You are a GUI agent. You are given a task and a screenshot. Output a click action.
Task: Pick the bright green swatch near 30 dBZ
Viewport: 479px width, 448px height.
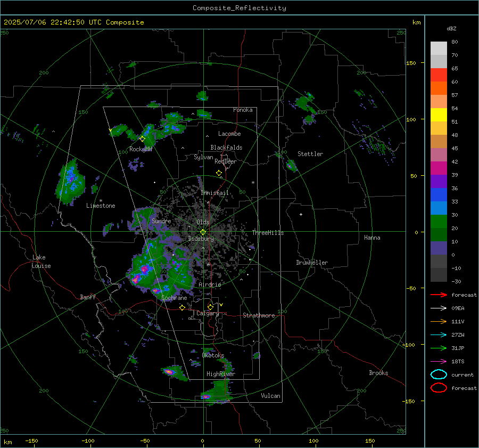click(x=439, y=221)
